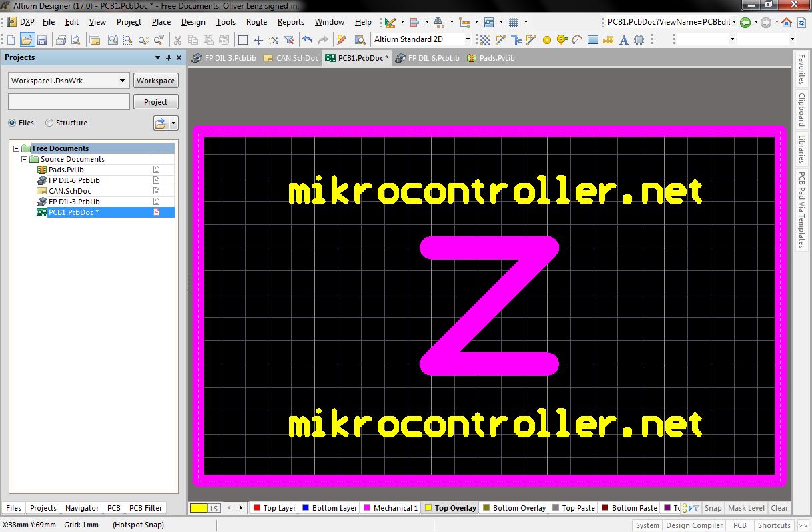Select the Place Pad tool
Viewport: 812px width, 532px height.
pyautogui.click(x=547, y=40)
